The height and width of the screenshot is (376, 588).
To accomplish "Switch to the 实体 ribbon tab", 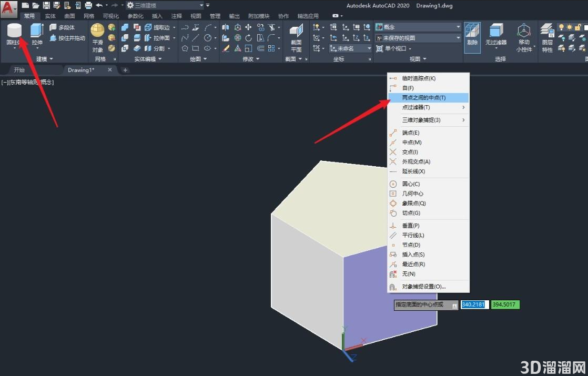I will 50,16.
